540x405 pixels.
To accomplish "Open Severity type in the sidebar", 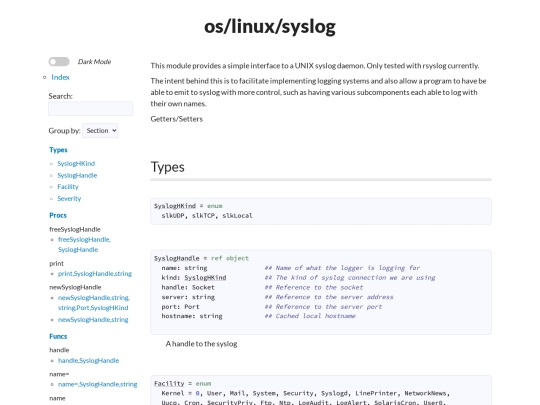I will (69, 198).
